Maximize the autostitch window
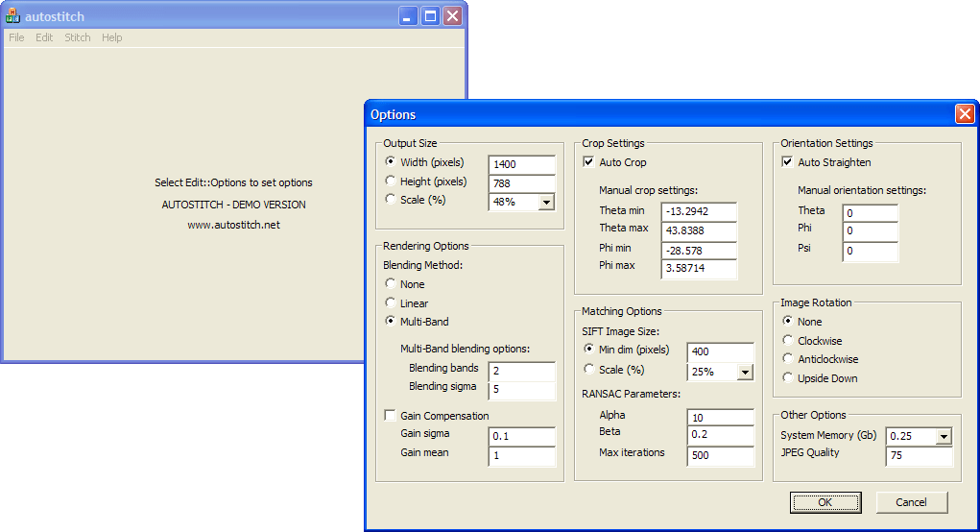This screenshot has height=532, width=980. click(431, 16)
